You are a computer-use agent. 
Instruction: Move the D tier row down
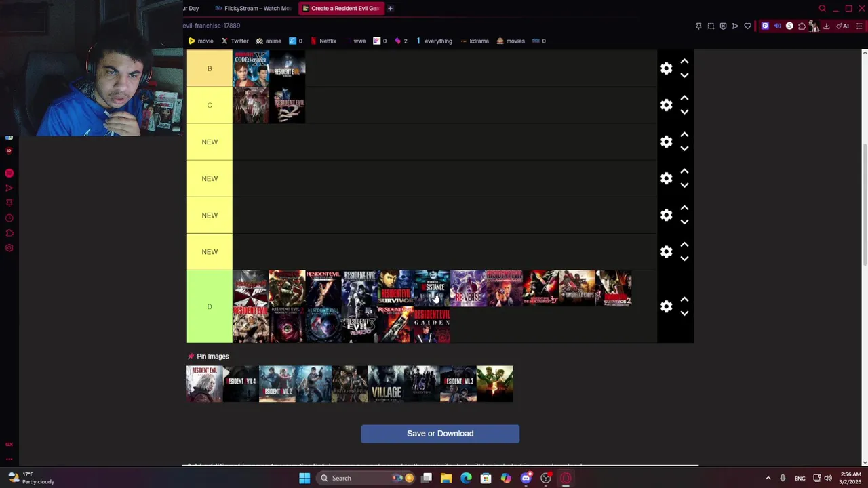684,313
